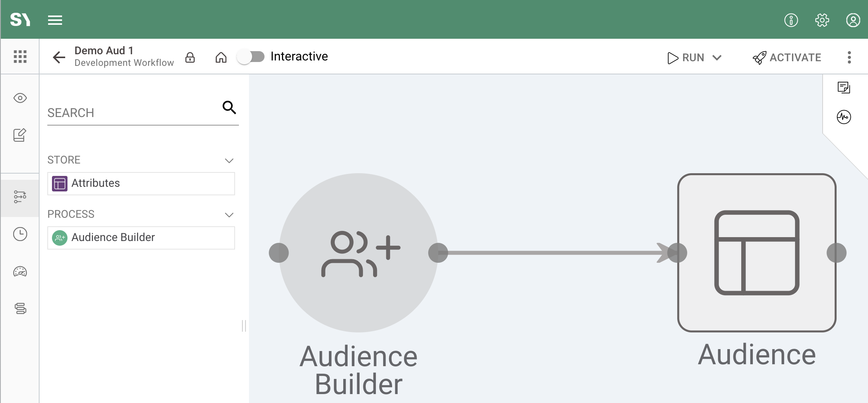Open the RUN dropdown chevron

point(717,57)
